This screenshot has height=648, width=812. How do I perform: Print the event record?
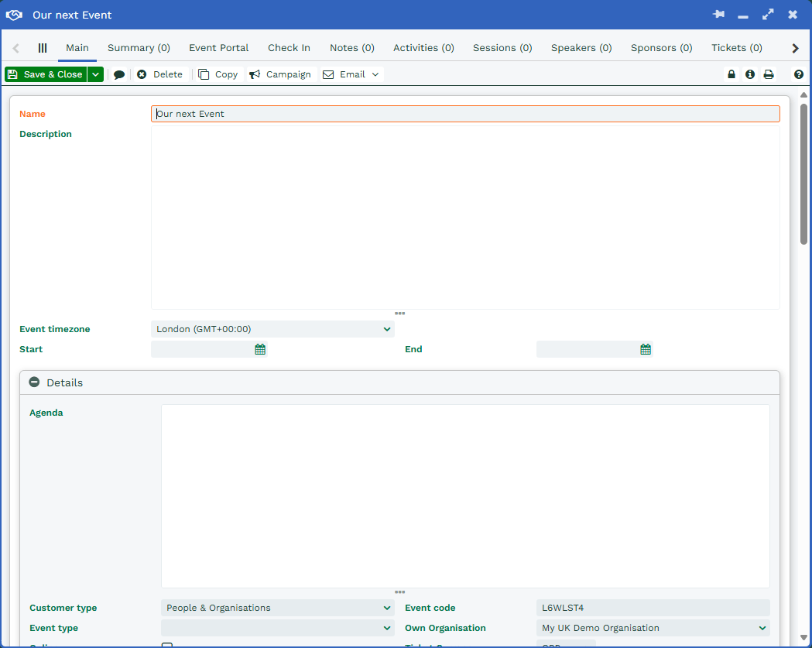769,74
